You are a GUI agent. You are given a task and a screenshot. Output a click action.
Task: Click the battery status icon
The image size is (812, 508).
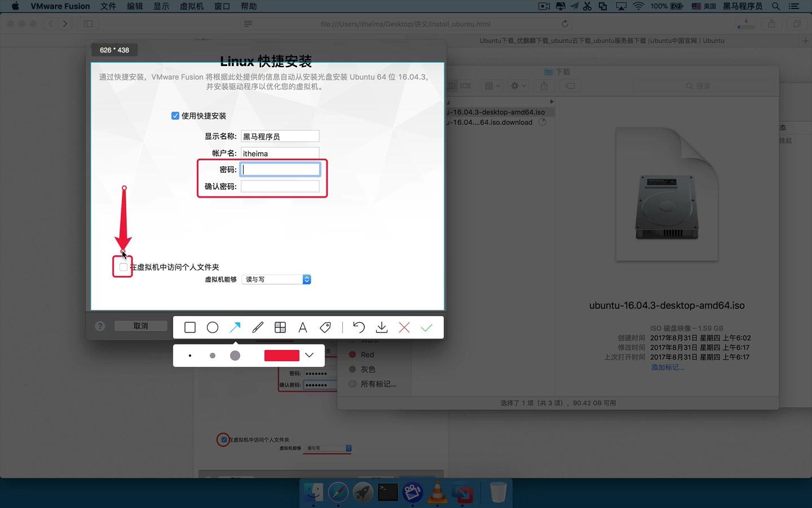point(677,6)
